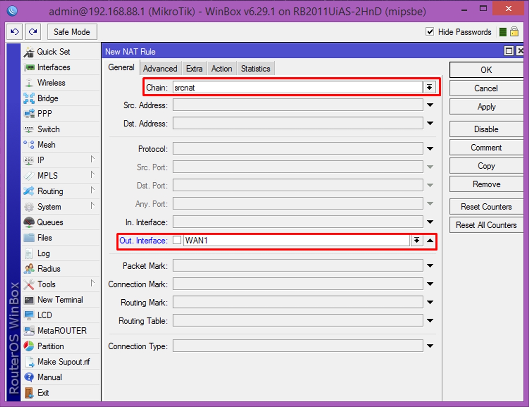Open Queues from the sidebar
This screenshot has width=532, height=410.
click(x=50, y=222)
